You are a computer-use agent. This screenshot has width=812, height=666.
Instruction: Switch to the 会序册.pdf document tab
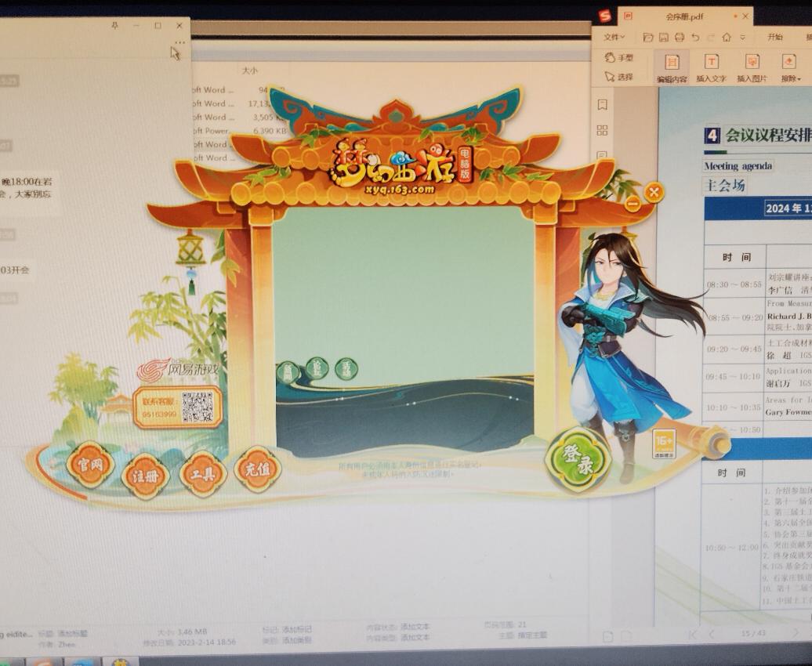click(x=684, y=16)
